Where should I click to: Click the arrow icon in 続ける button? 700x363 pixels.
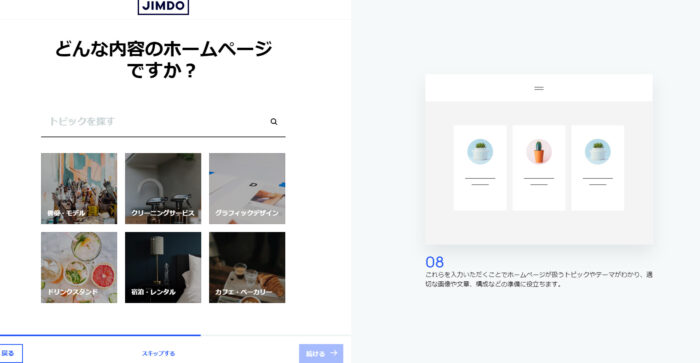[x=333, y=353]
